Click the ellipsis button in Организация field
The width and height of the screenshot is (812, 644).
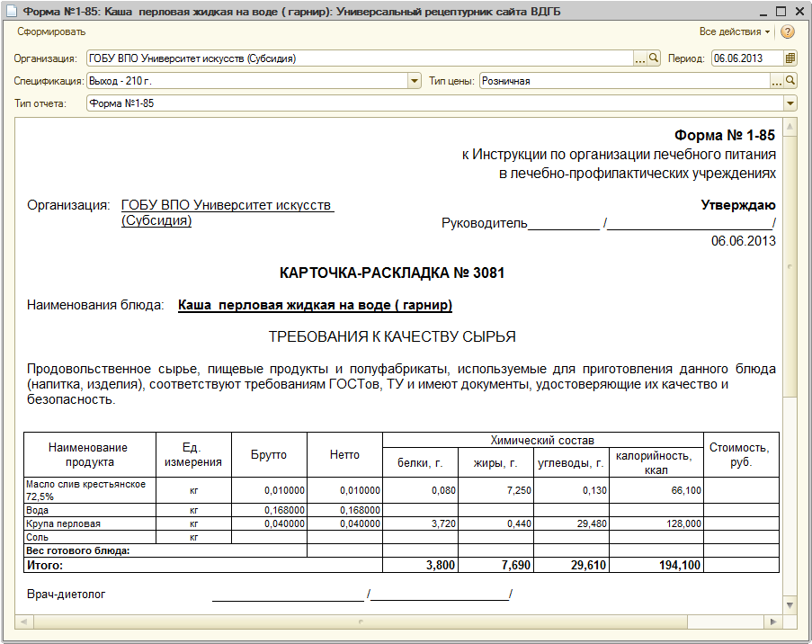(x=640, y=58)
